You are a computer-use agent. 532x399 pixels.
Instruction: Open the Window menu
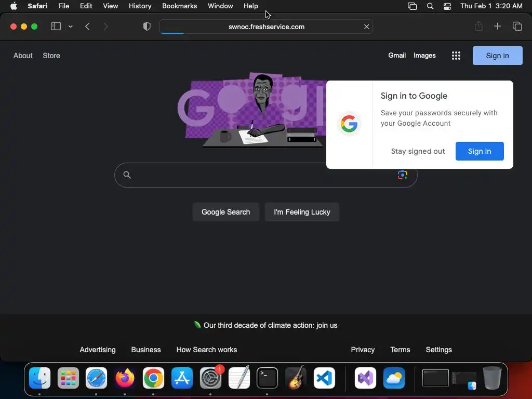point(220,6)
